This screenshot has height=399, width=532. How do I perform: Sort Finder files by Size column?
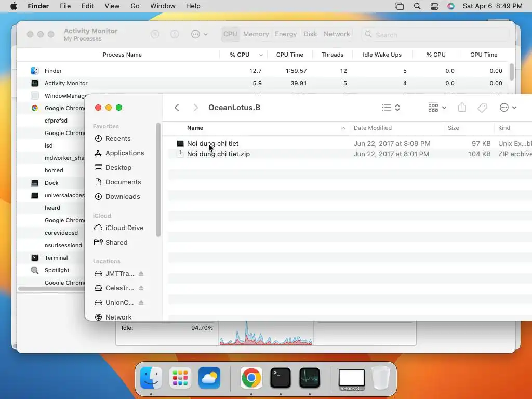tap(469, 128)
